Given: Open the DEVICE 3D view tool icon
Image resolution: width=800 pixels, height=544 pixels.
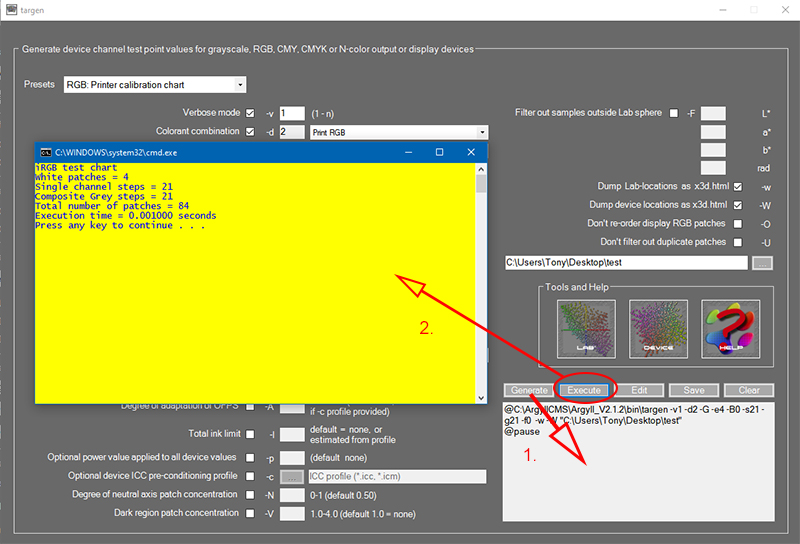Looking at the screenshot, I should (658, 329).
